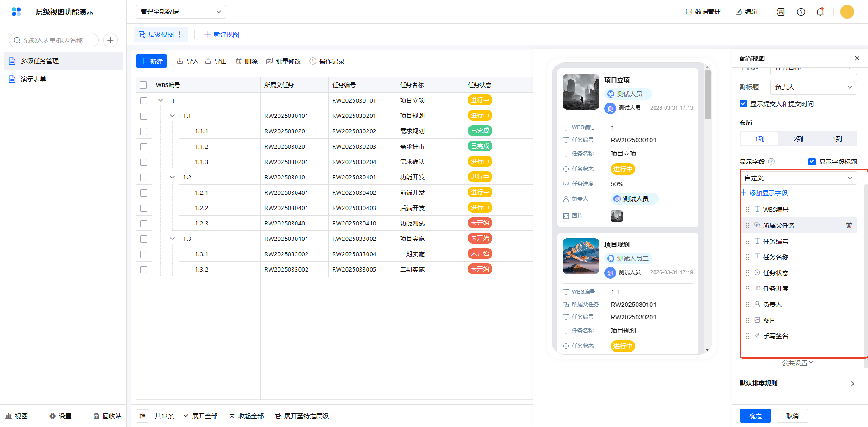Click the plus icon beside search box

(x=110, y=40)
